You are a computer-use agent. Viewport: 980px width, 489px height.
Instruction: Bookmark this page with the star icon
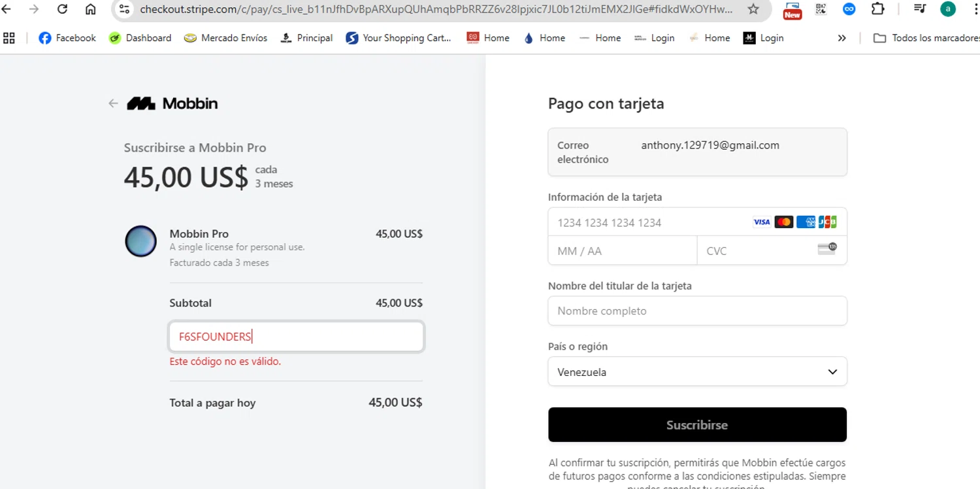753,9
